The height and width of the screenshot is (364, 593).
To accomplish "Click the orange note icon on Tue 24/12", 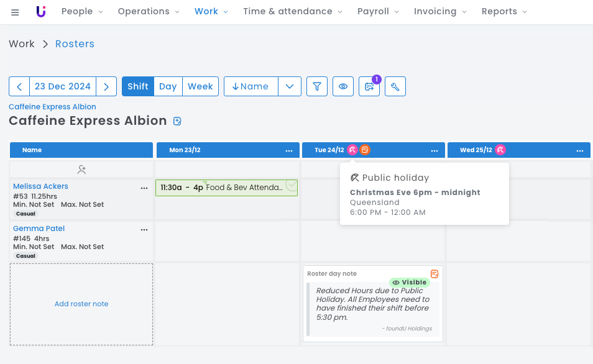I will (365, 150).
